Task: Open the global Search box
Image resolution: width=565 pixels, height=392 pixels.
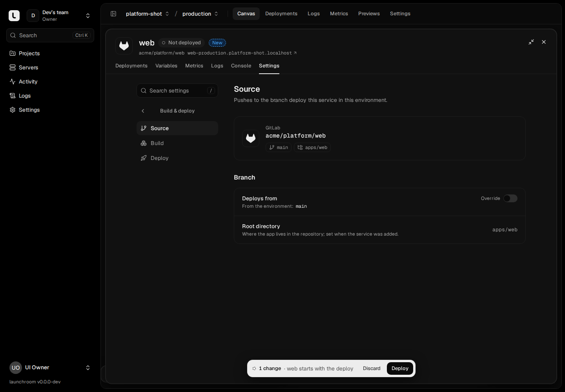Action: [x=50, y=35]
